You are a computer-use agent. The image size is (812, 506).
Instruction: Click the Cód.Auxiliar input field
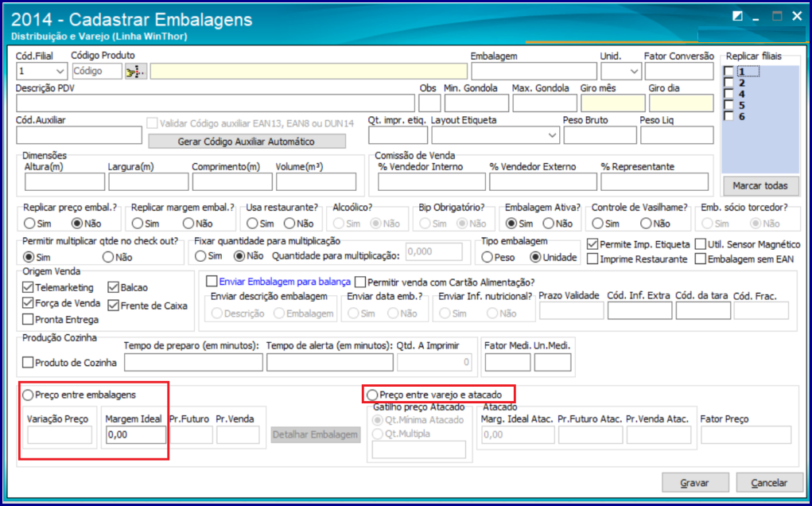(80, 135)
